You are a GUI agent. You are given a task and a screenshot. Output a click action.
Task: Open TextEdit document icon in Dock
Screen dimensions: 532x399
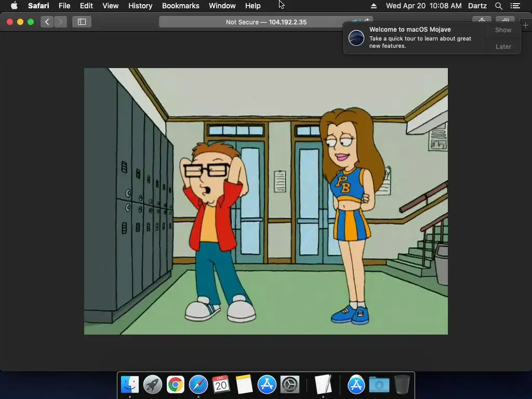(323, 385)
